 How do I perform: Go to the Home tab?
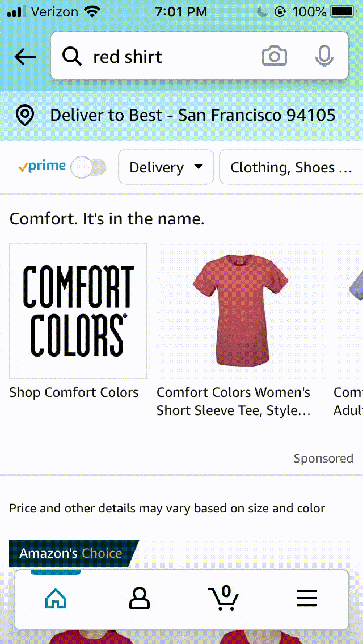point(56,599)
